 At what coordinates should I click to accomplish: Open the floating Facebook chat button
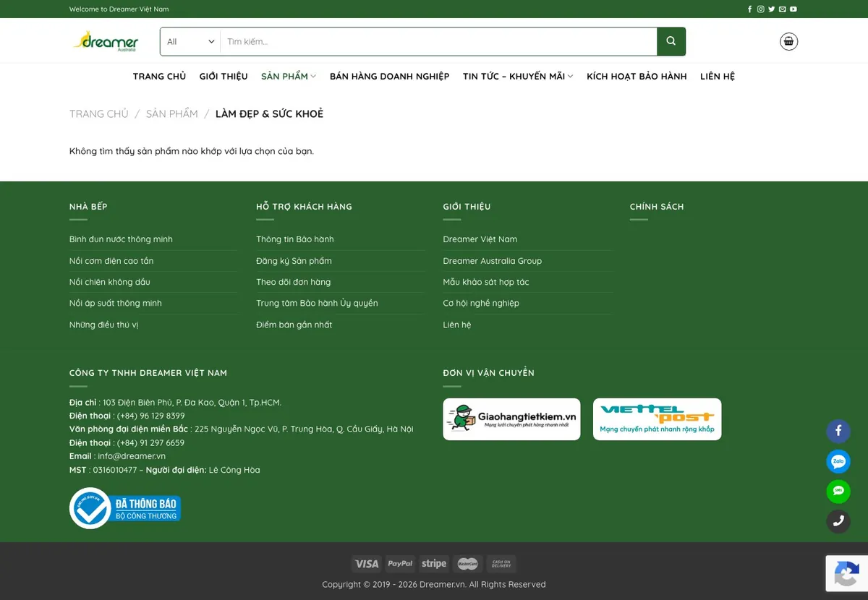click(x=838, y=432)
